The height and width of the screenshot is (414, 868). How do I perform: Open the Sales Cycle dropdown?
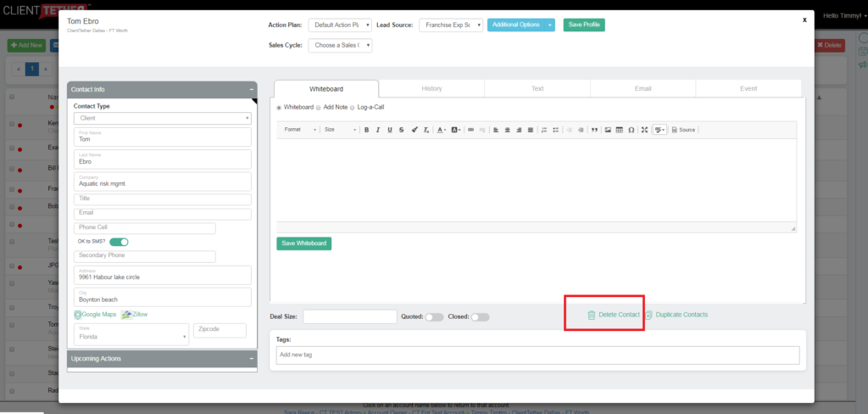tap(340, 46)
